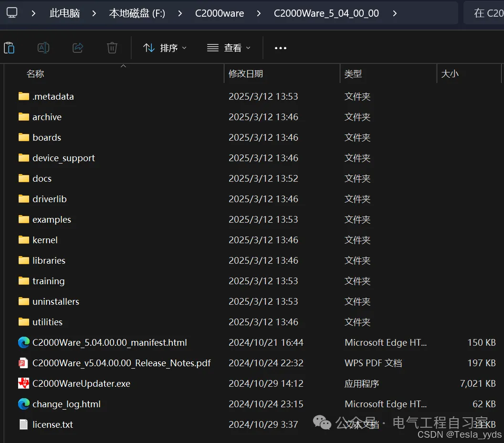This screenshot has height=443, width=504.
Task: Select the driverlib folder icon
Action: click(24, 199)
